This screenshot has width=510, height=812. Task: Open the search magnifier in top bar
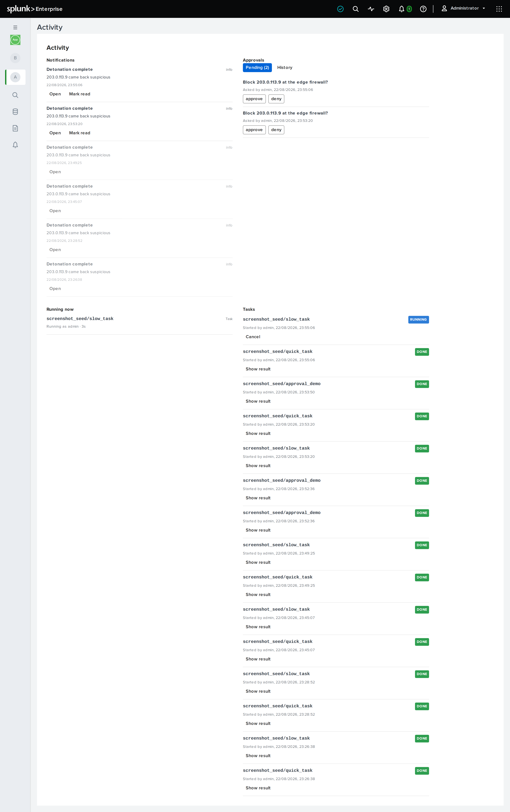(355, 9)
